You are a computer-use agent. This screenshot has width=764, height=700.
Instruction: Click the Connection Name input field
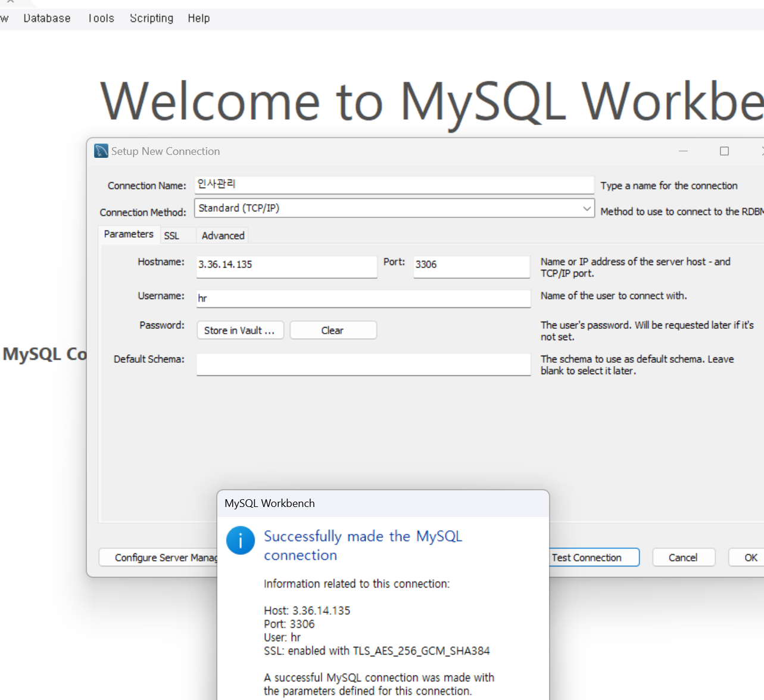point(394,185)
